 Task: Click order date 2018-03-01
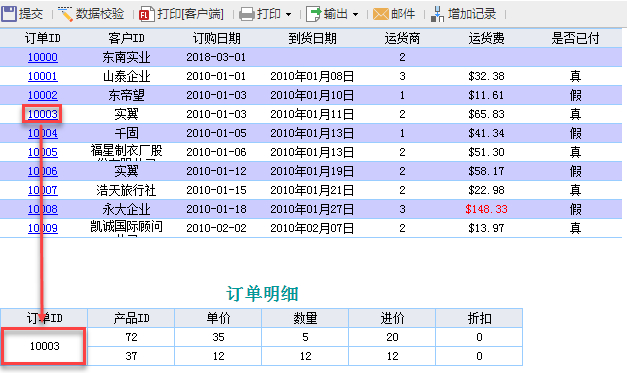(216, 57)
